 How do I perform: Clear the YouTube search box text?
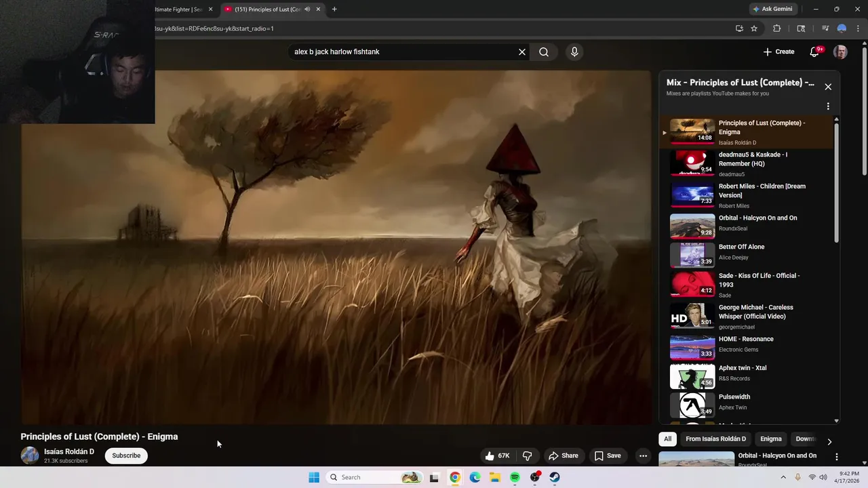coord(522,52)
